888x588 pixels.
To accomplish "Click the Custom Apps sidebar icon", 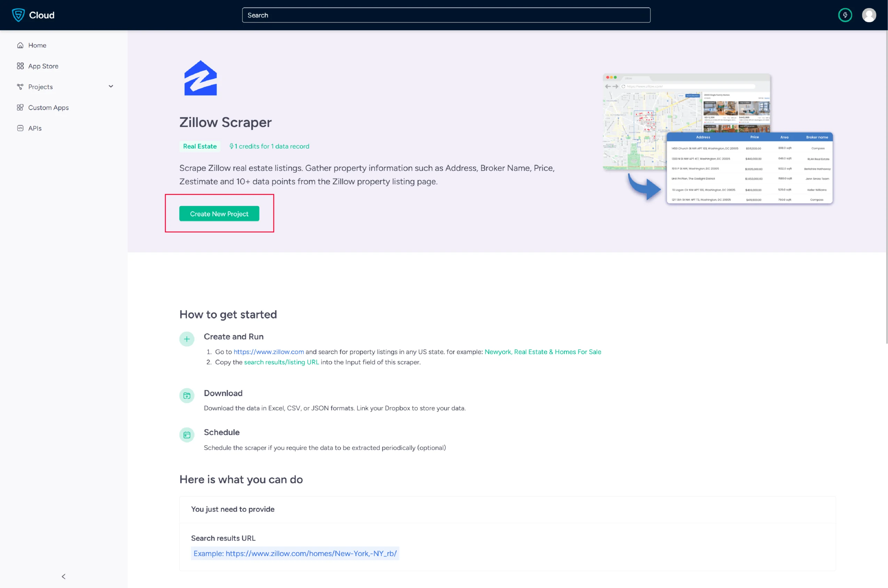I will point(20,107).
